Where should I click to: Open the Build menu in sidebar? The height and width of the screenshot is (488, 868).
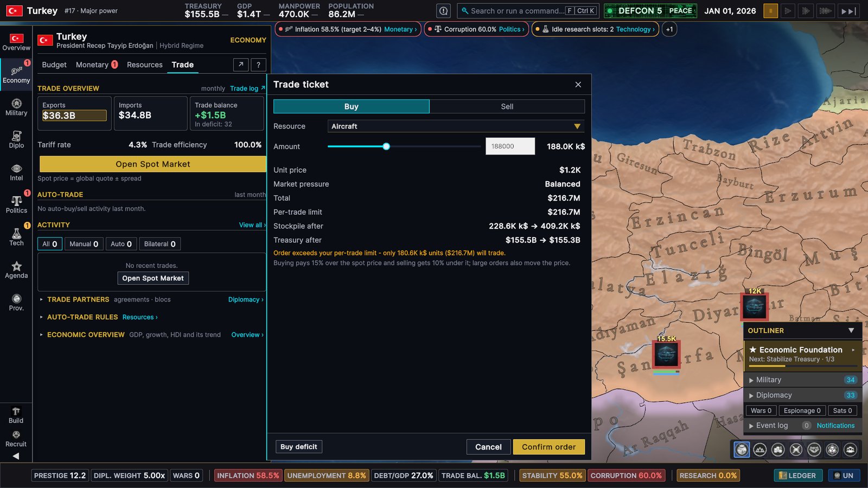pyautogui.click(x=16, y=415)
